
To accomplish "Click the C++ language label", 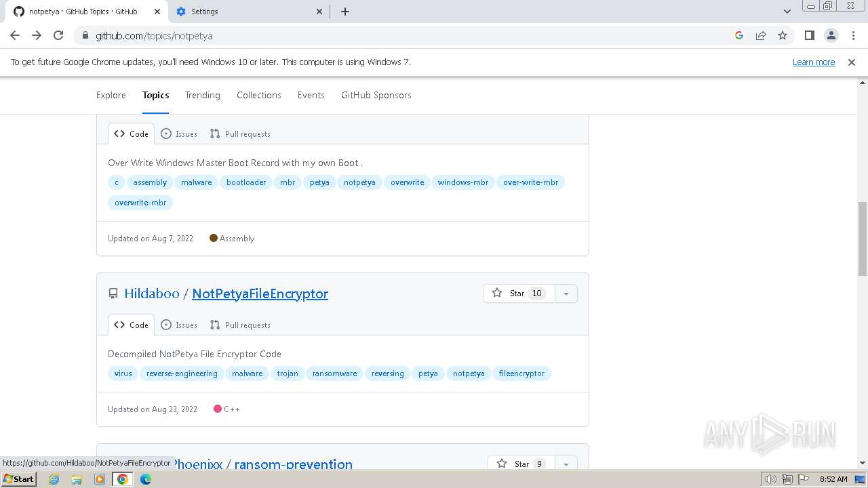I will [x=226, y=409].
